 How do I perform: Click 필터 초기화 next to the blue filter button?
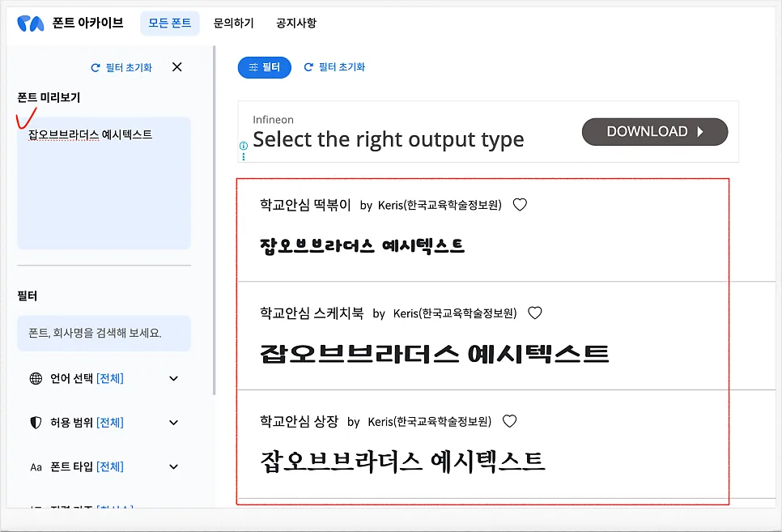(x=334, y=67)
